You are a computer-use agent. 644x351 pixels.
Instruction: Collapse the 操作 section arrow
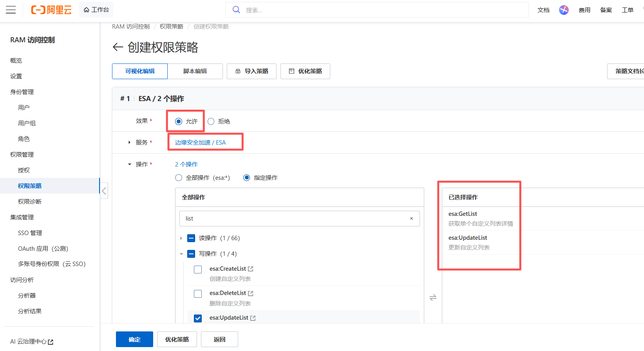(x=130, y=165)
